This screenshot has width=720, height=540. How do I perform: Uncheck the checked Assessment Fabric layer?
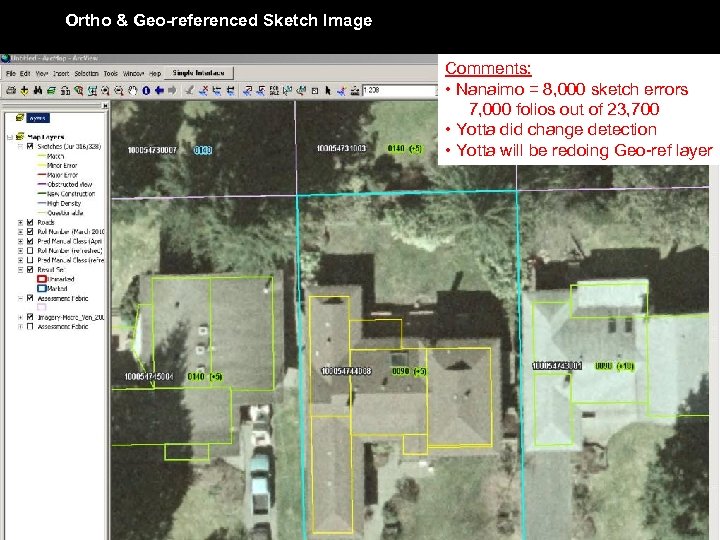(x=30, y=298)
